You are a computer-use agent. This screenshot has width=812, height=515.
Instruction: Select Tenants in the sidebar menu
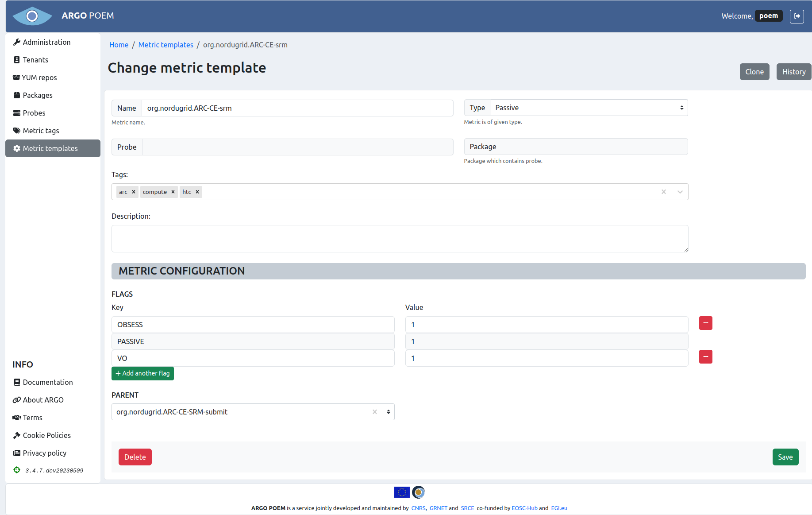[35, 60]
